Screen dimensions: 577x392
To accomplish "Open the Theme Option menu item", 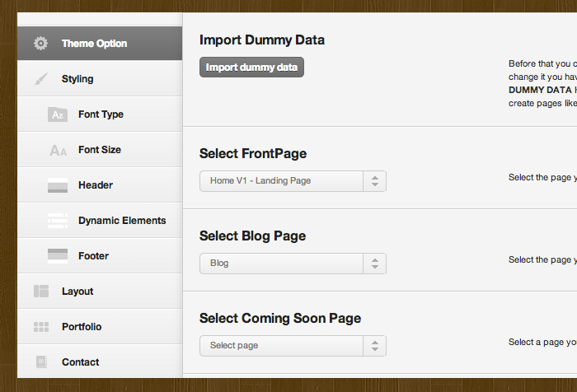I will [94, 44].
